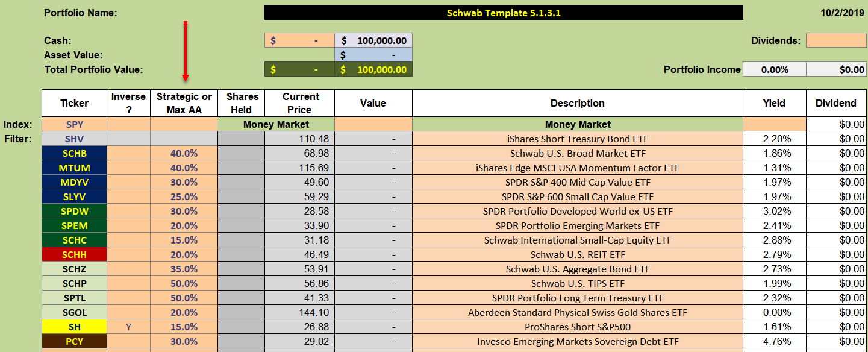Select SCHP's 50.0% allocation cell

(x=184, y=283)
